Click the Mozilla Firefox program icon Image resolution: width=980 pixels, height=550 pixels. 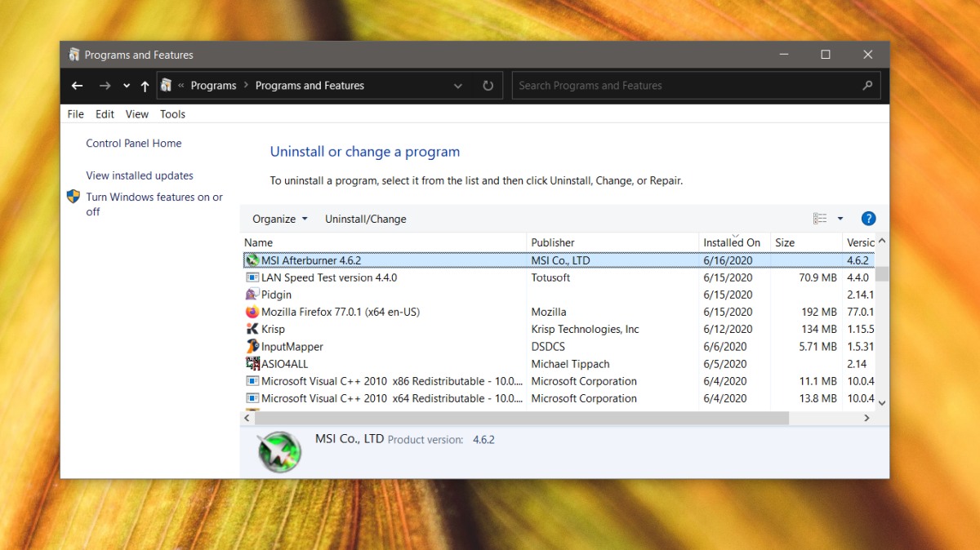(252, 312)
